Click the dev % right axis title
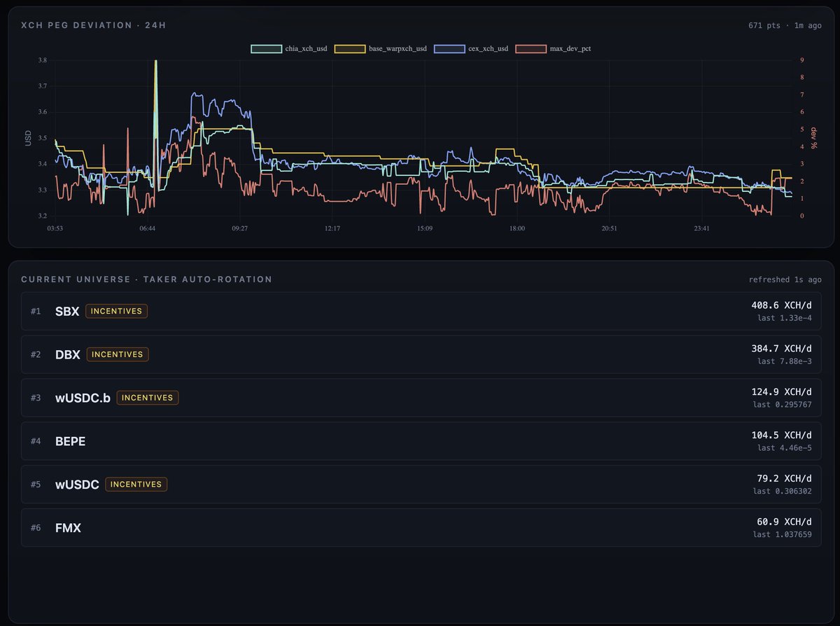This screenshot has height=626, width=840. click(815, 138)
